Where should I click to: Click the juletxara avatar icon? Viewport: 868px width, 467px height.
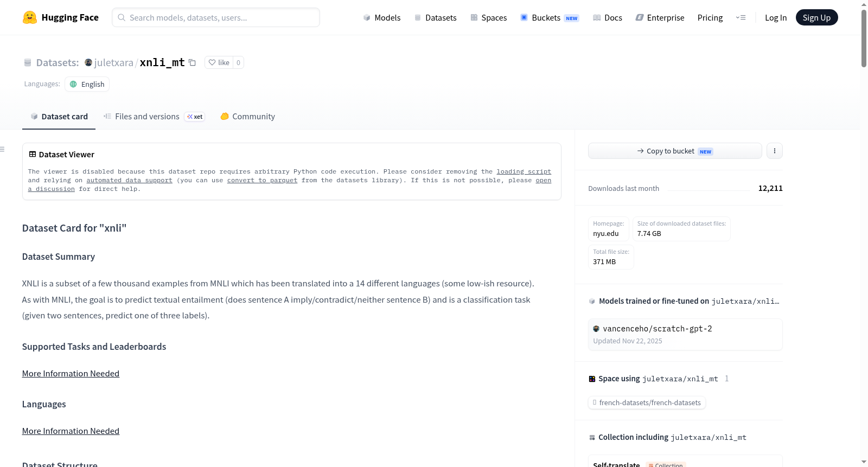[x=88, y=62]
